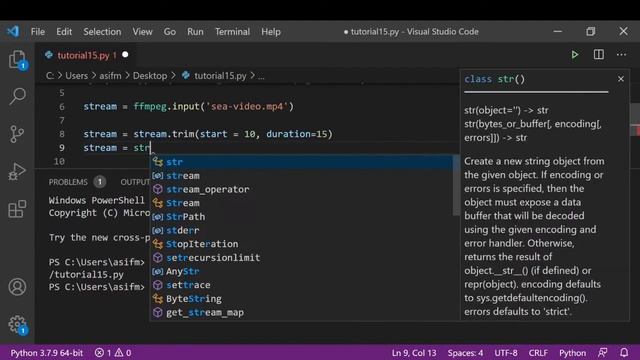
Task: Open the Edit menu
Action: pos(64,32)
